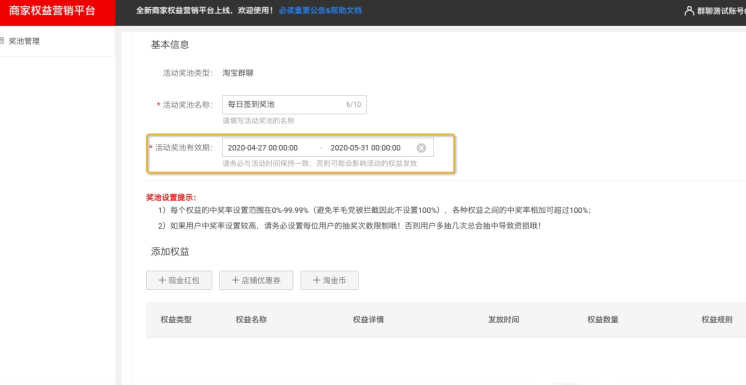Click the 活动奖池有效期 label
Viewport: 746px width, 385px height.
point(184,148)
